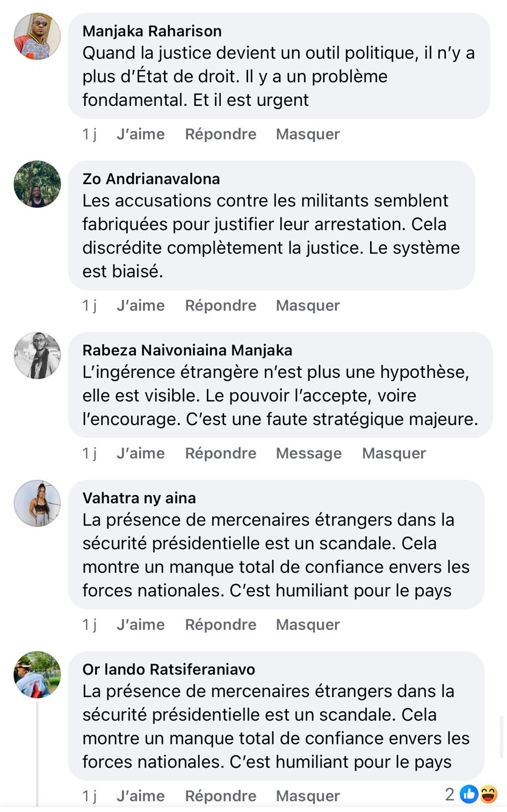Open Or lando Ratsiferaniavo's avatar

tap(37, 674)
